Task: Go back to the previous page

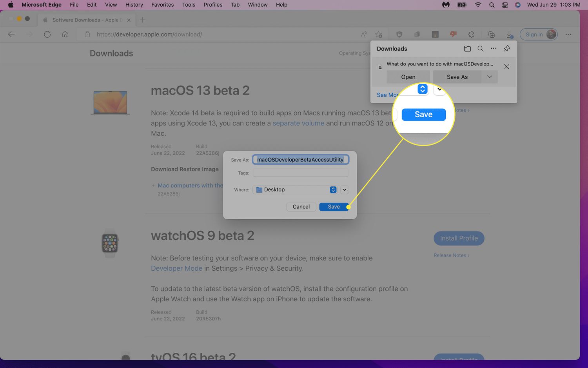Action: pyautogui.click(x=11, y=35)
